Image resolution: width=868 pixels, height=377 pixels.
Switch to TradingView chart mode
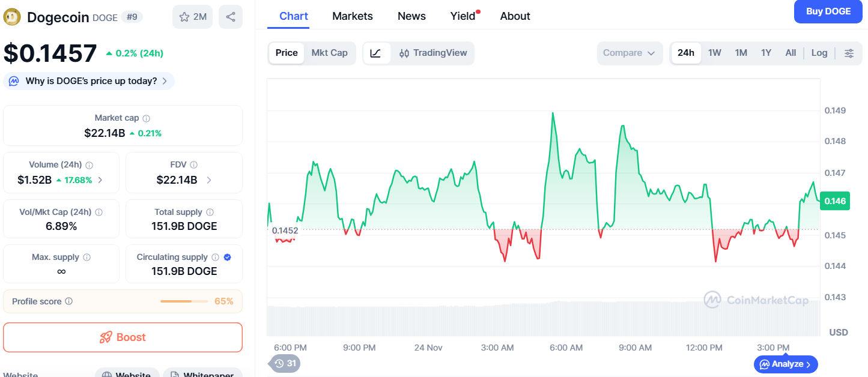point(433,53)
